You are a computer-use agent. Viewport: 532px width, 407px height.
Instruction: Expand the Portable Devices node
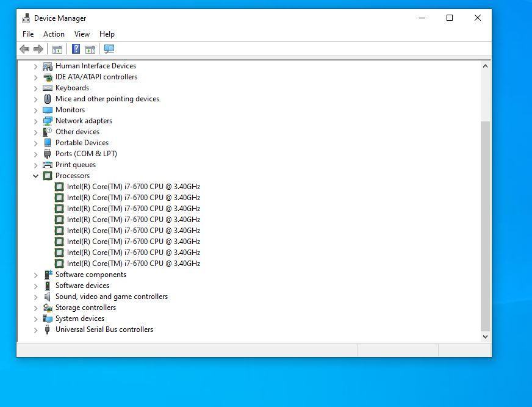35,143
